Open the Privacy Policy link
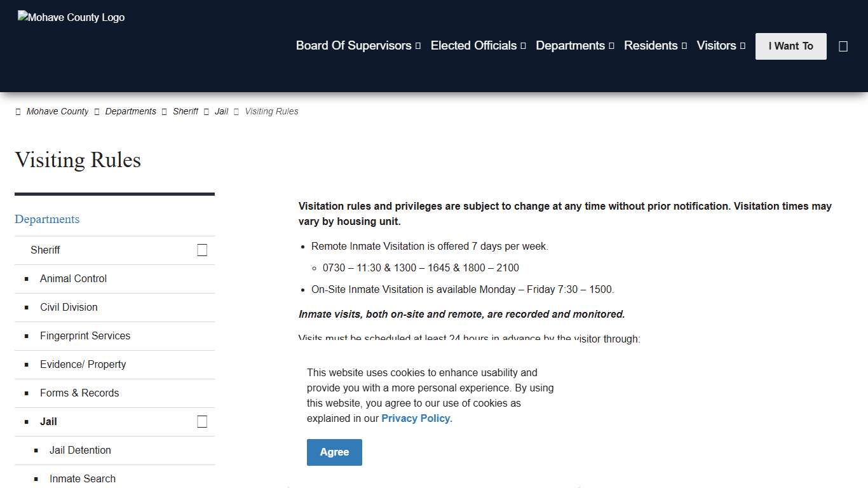This screenshot has height=488, width=868. tap(416, 418)
